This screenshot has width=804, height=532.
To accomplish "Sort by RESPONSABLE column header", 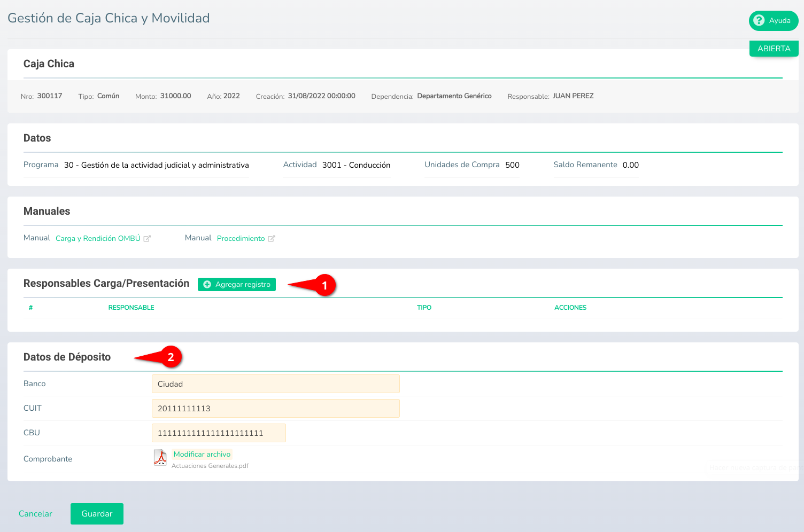I will (x=131, y=308).
